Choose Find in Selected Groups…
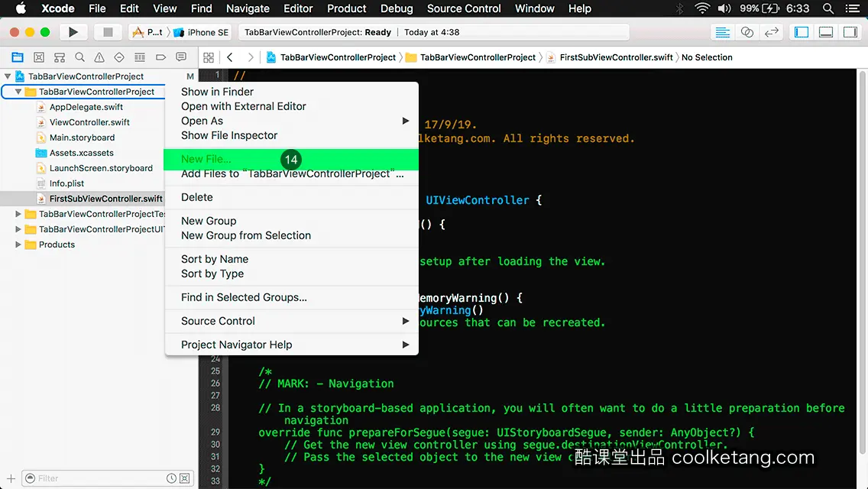 coord(292,297)
